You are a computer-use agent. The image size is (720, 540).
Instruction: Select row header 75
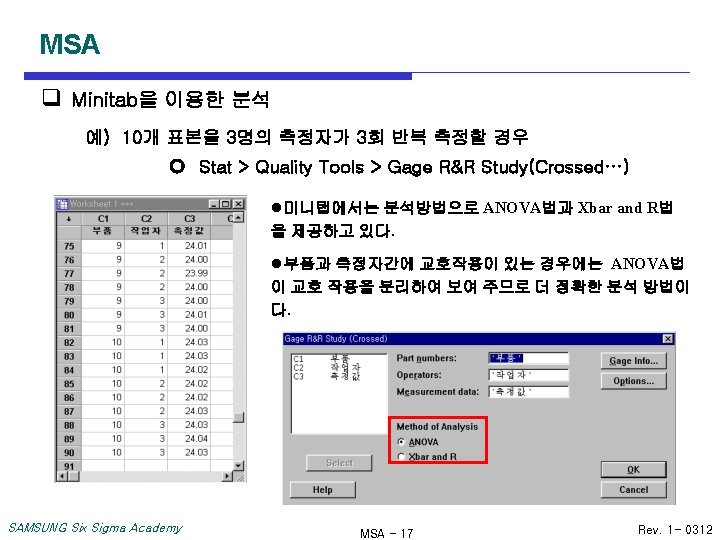click(x=69, y=246)
